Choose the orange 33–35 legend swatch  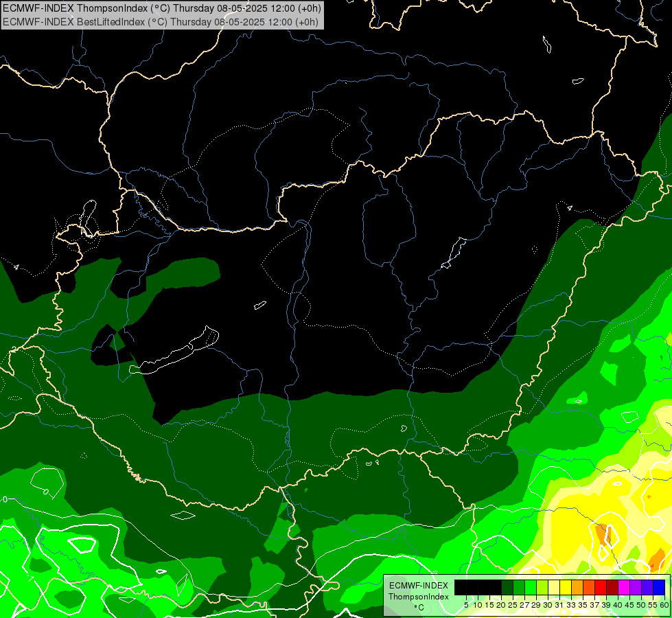tap(577, 588)
